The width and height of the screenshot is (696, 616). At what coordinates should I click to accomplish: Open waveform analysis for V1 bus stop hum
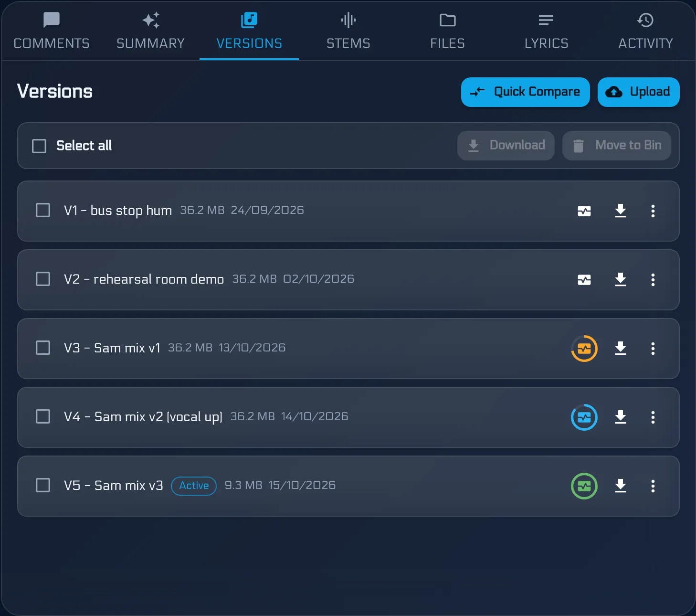[x=584, y=211]
